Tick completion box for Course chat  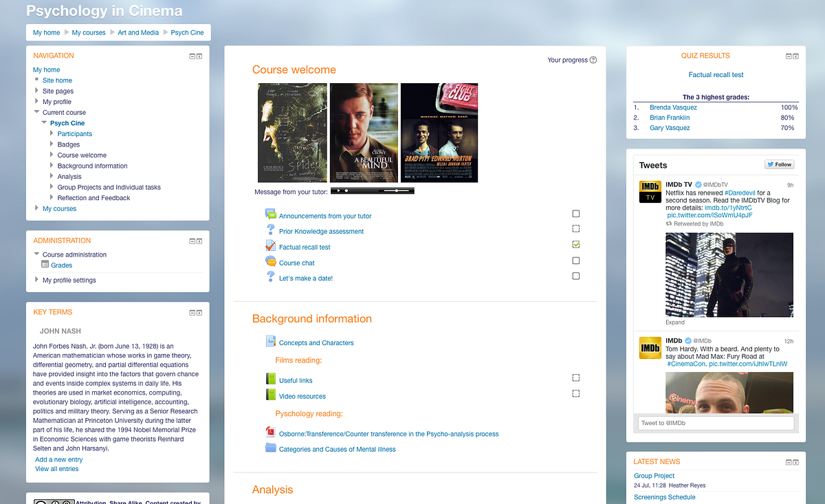click(x=576, y=261)
